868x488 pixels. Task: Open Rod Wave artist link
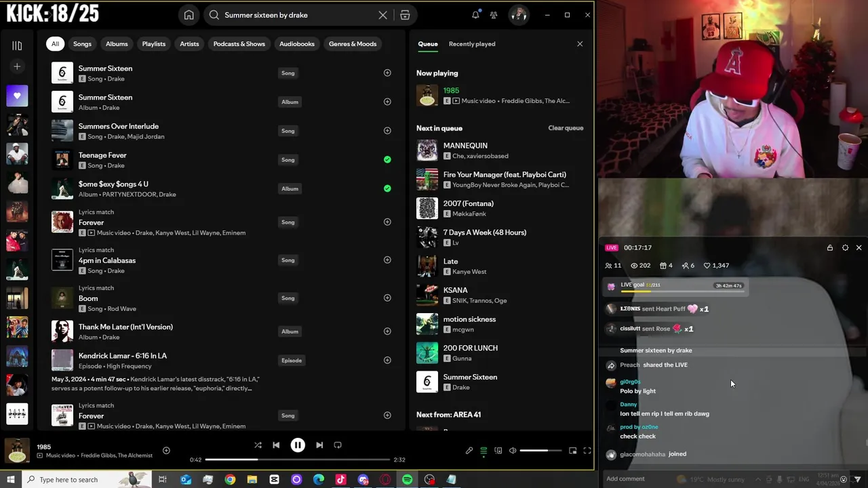coord(121,309)
